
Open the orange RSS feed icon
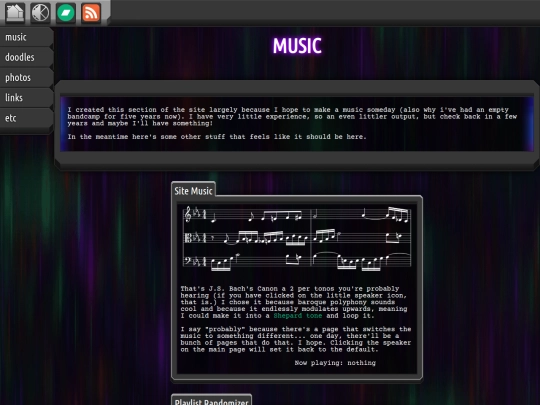[91, 13]
